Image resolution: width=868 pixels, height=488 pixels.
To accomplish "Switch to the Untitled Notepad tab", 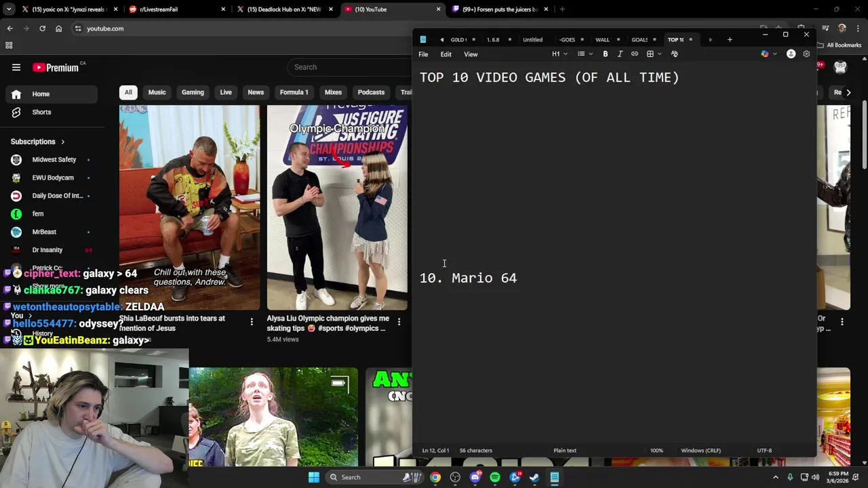I will tap(532, 39).
